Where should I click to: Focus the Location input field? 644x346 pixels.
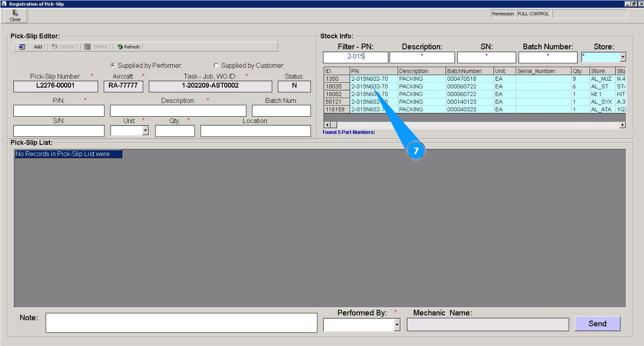pyautogui.click(x=256, y=131)
